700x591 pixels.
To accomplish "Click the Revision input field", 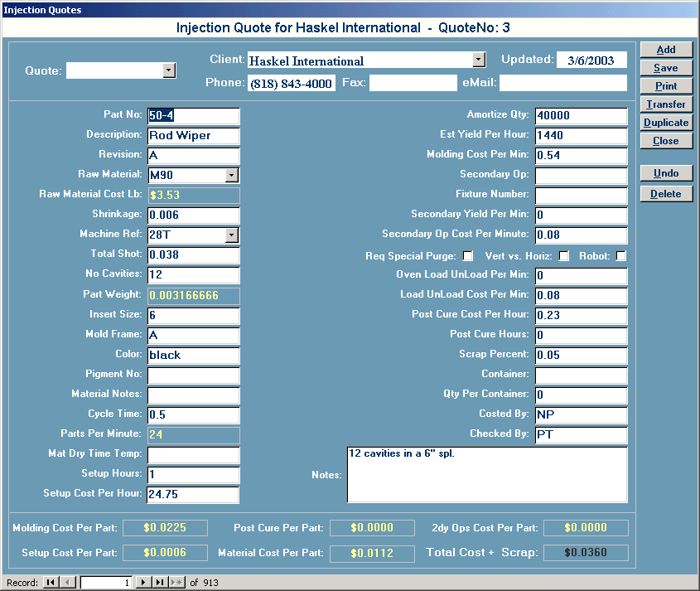I will 193,156.
